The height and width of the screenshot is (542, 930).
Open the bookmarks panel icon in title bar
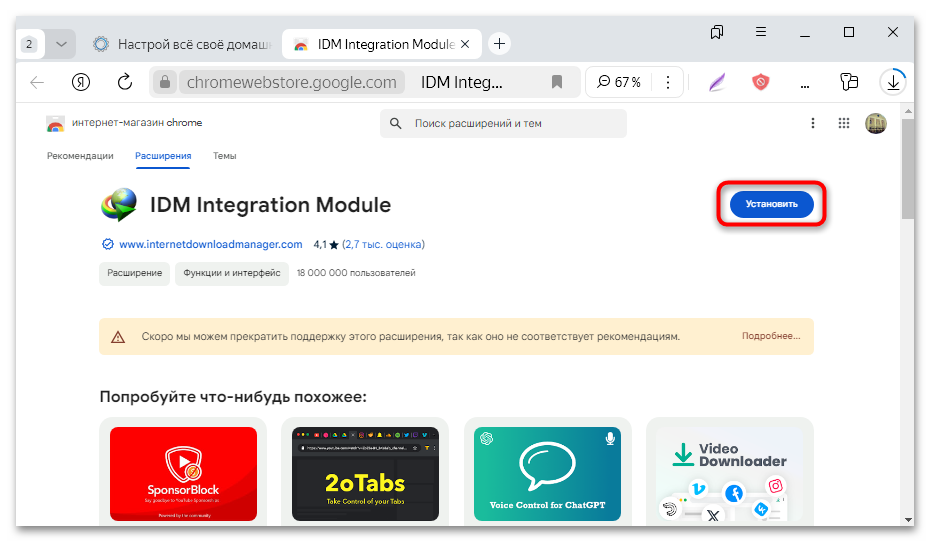pos(717,32)
